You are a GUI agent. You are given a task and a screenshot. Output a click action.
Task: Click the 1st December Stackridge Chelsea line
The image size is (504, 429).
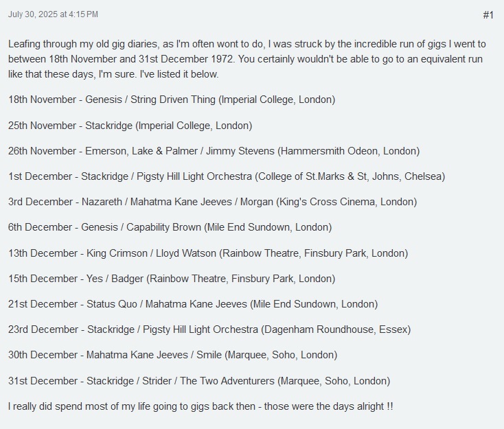point(227,176)
